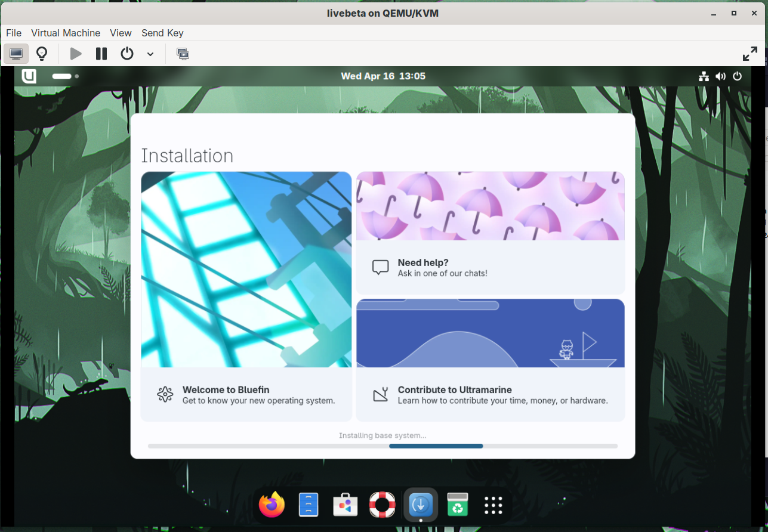Screen dimensions: 768x532
Task: Click the volume speaker icon
Action: [x=721, y=76]
